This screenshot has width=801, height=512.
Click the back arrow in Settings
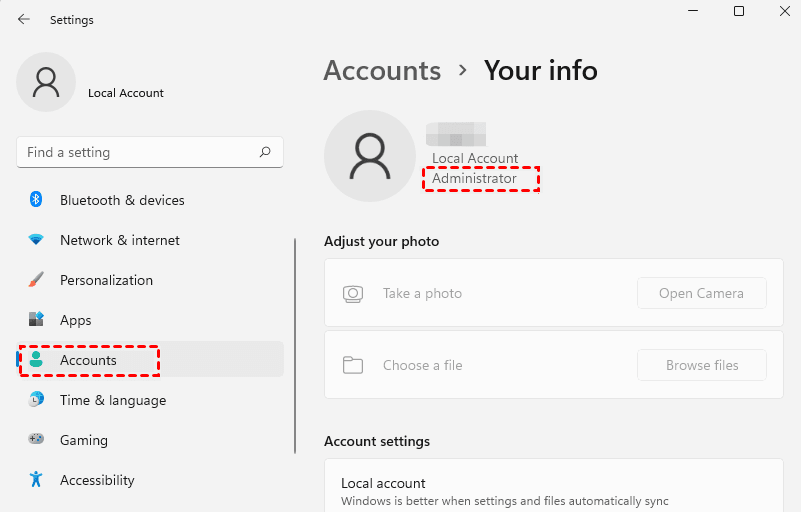24,19
